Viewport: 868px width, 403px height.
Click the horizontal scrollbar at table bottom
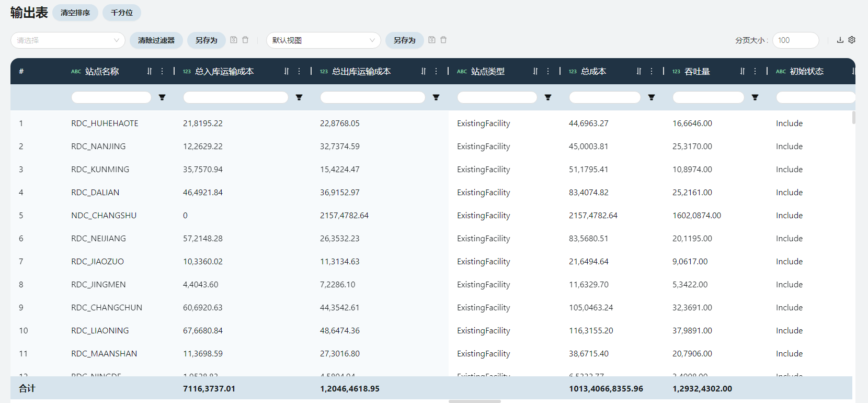pyautogui.click(x=474, y=401)
